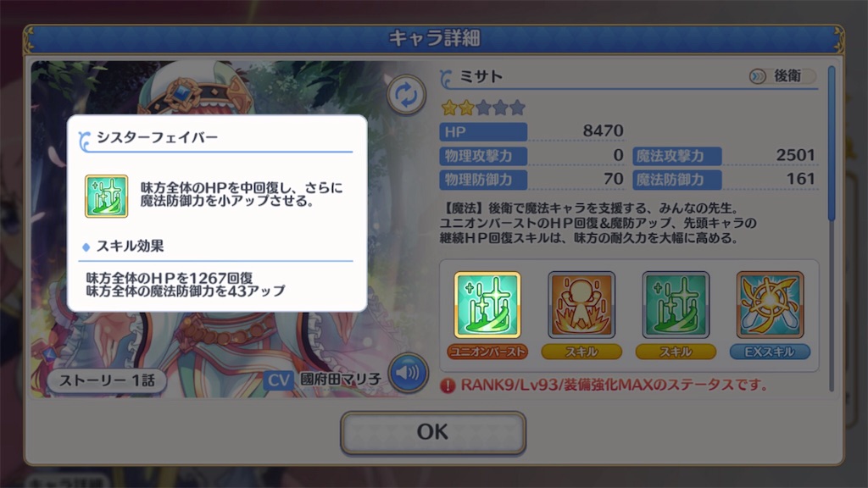
Task: Select the orange first skill icon
Action: tap(581, 304)
